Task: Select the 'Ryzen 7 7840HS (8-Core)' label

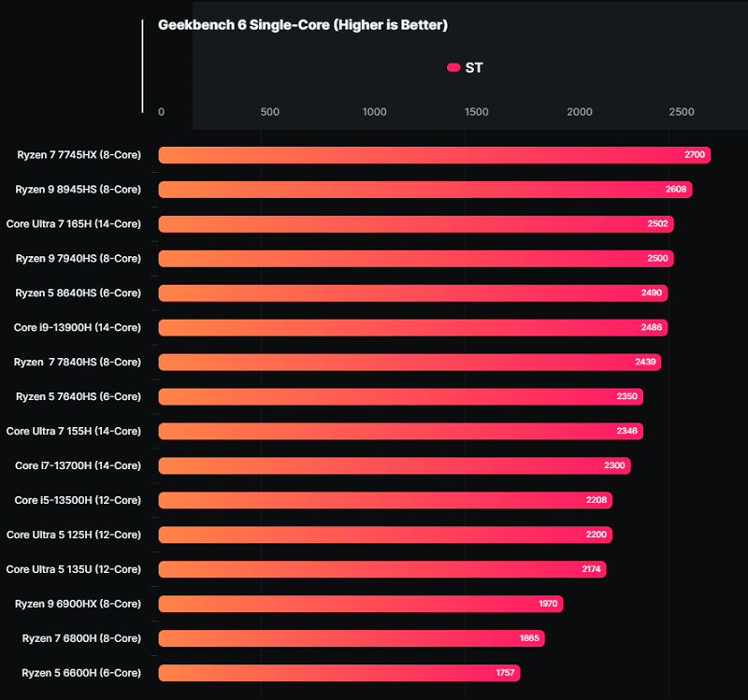Action: pos(78,362)
